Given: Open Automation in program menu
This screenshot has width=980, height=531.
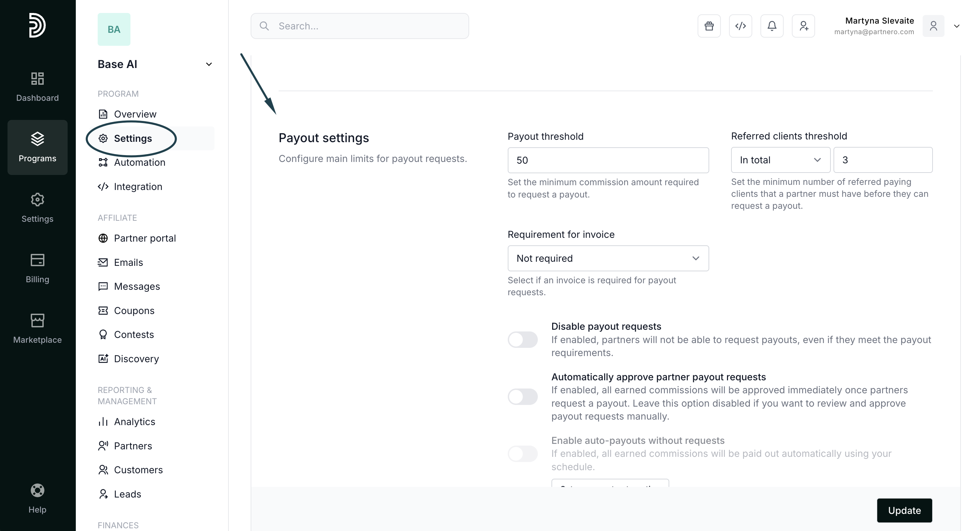Looking at the screenshot, I should tap(139, 163).
